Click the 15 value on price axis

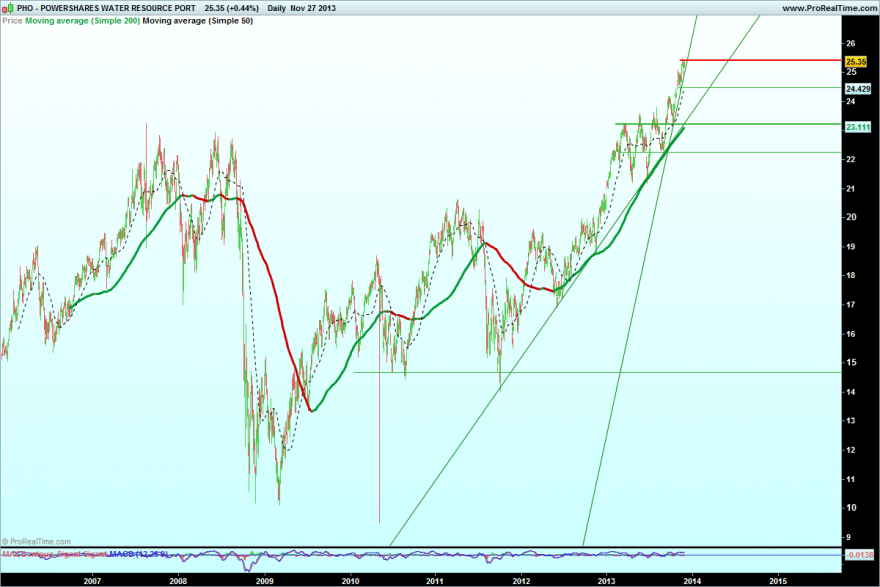pos(851,363)
